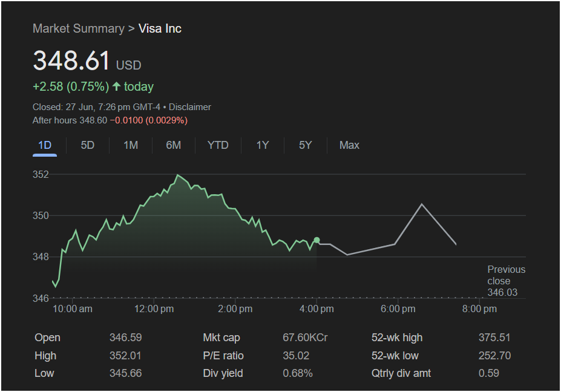
Task: Click the 4:00 pm axis label
Action: [x=317, y=309]
